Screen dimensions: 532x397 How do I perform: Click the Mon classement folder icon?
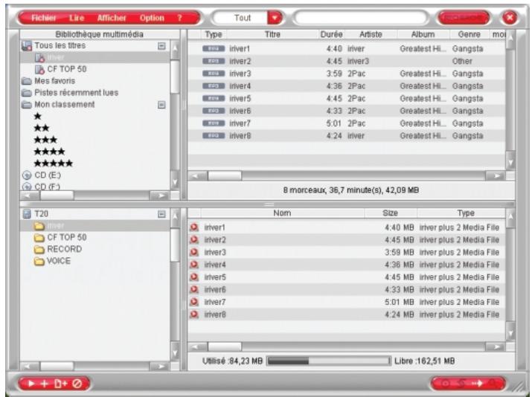pyautogui.click(x=27, y=104)
